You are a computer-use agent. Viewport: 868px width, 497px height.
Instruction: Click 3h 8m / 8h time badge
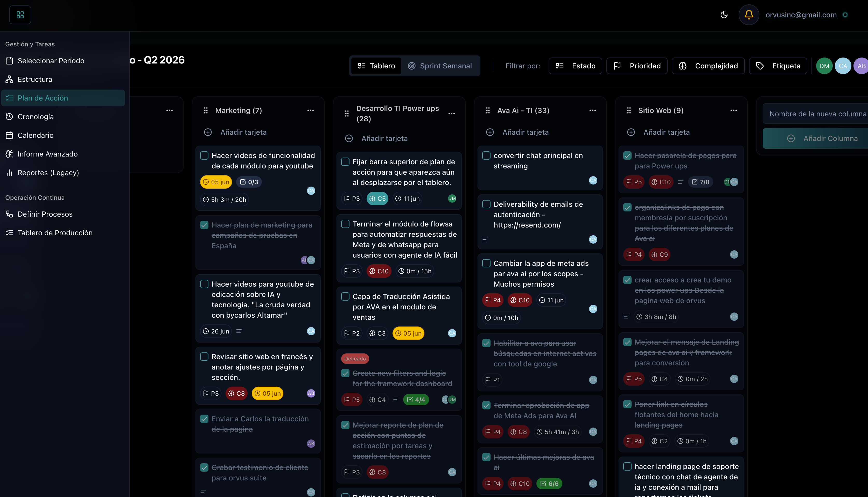[x=656, y=317]
